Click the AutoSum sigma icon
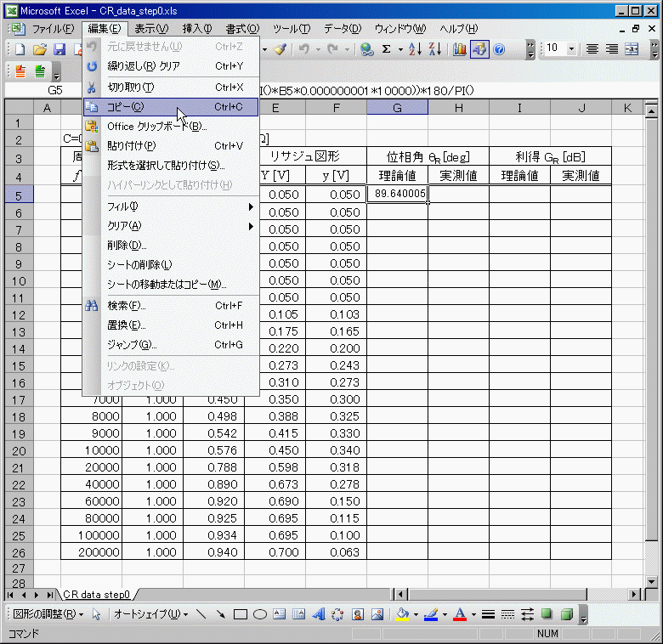The image size is (663, 644). (x=387, y=49)
